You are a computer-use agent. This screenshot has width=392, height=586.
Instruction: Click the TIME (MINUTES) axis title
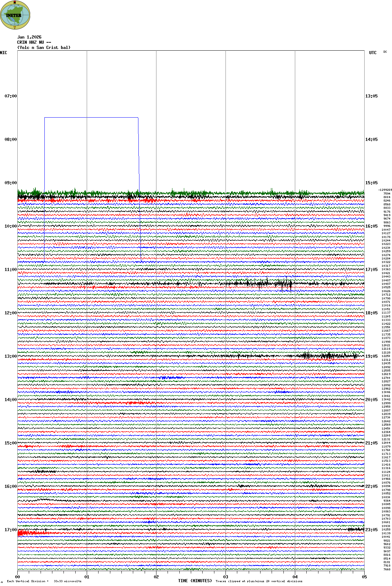195,581
